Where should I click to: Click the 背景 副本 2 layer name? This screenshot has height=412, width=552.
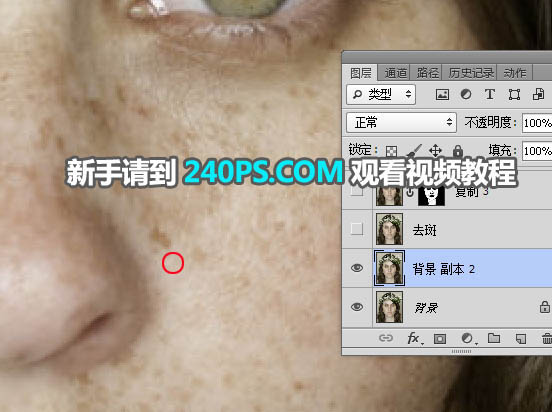(x=444, y=269)
